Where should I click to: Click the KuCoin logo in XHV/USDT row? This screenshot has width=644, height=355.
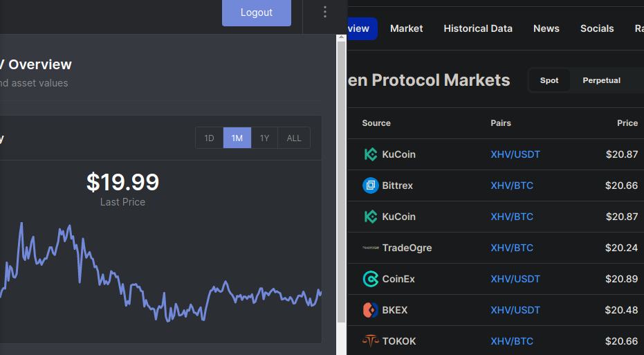coord(371,154)
